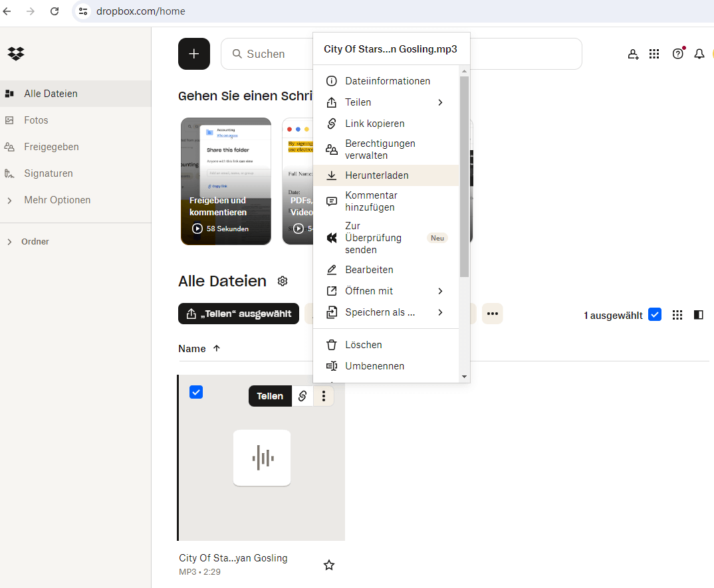
Task: Switch to grid view icon
Action: [677, 315]
